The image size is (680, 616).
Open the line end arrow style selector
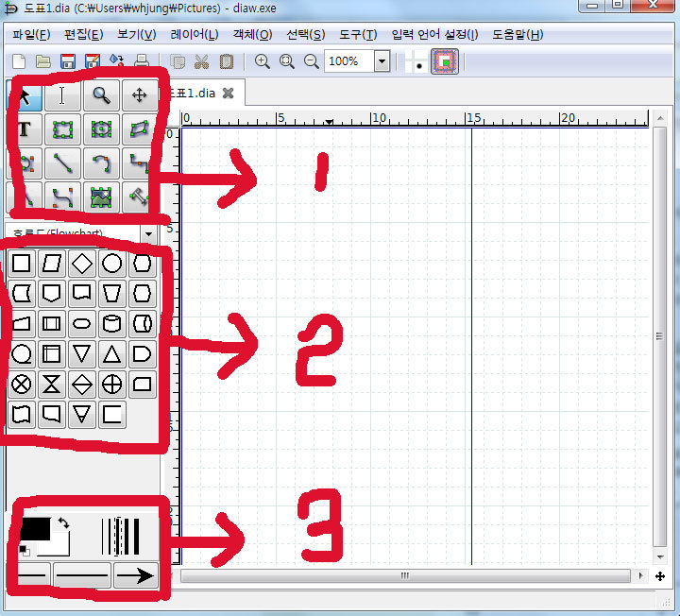click(x=136, y=575)
